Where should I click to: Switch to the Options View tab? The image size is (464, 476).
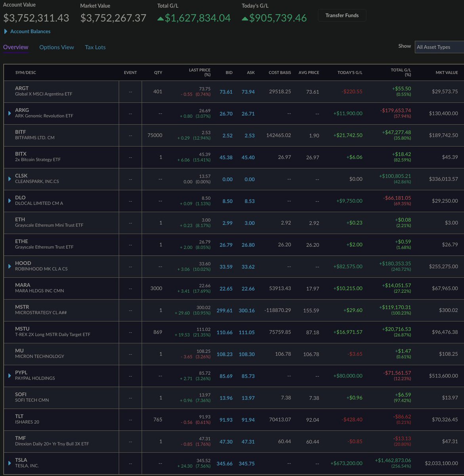point(57,47)
